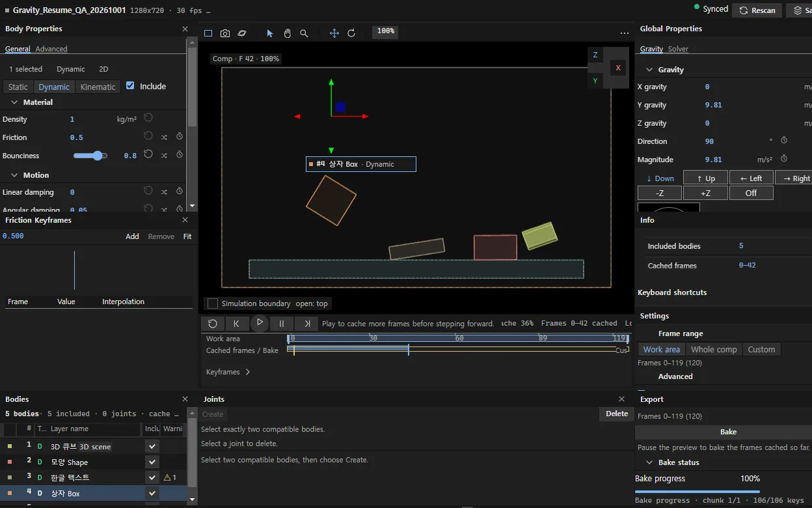This screenshot has width=812, height=508.
Task: Open the Gravity tab in Global Properties
Action: pos(651,49)
